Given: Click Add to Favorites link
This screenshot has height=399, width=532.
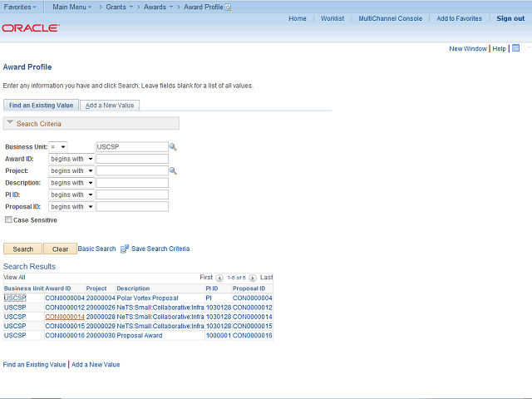Looking at the screenshot, I should pyautogui.click(x=459, y=18).
